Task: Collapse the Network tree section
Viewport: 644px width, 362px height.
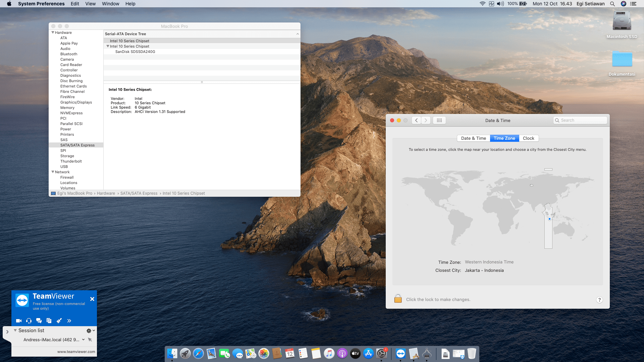Action: pos(53,172)
